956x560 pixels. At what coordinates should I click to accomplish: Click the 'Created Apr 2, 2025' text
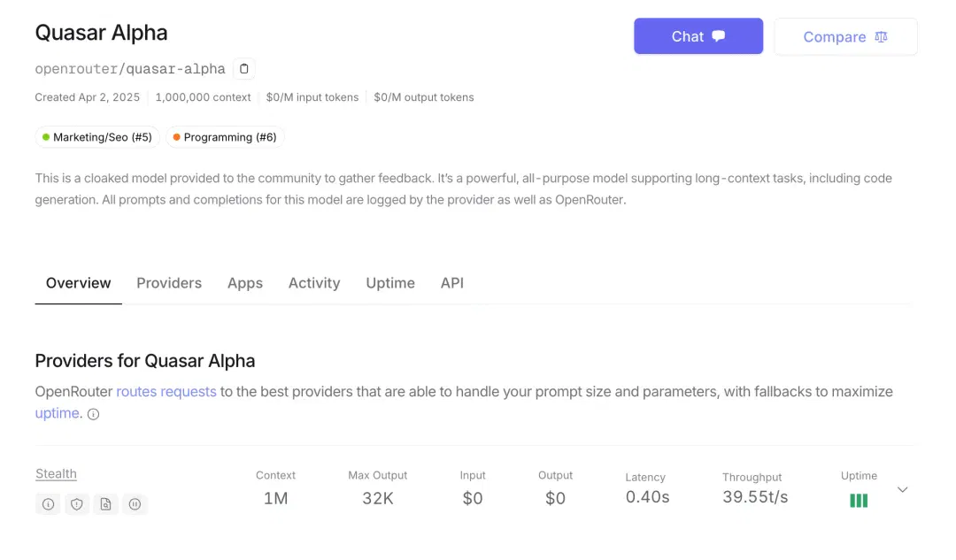tap(87, 97)
